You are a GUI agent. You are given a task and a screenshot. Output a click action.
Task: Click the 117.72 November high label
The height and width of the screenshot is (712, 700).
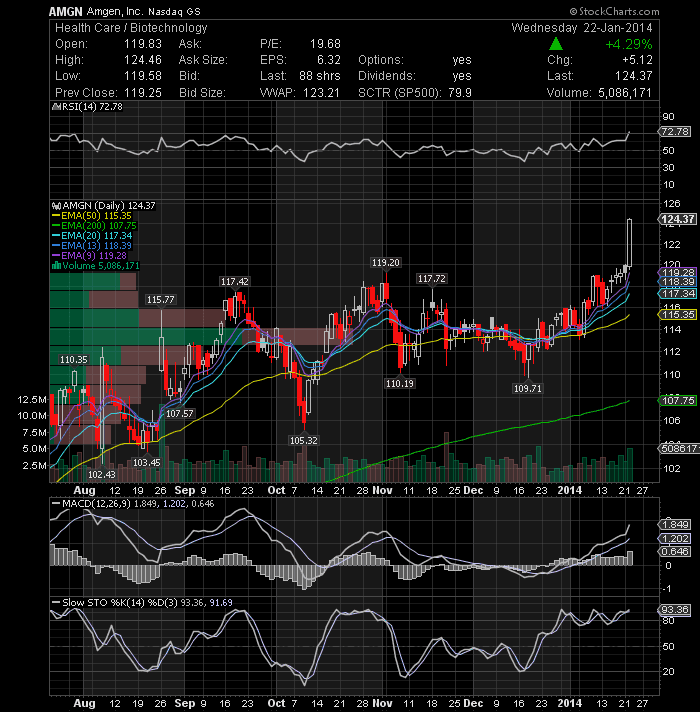pos(432,278)
